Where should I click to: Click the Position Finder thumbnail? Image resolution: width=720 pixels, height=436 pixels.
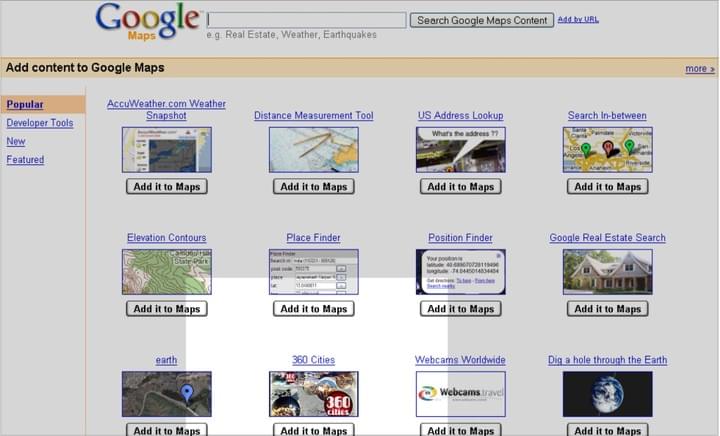461,272
